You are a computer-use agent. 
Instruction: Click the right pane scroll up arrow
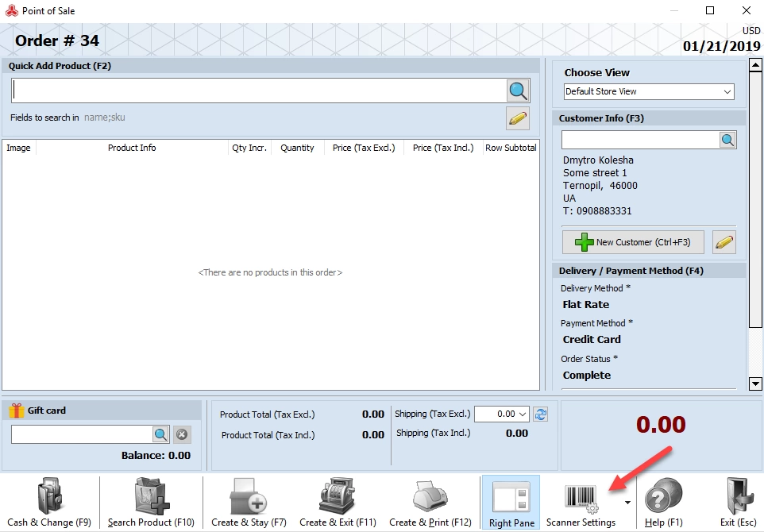[755, 65]
